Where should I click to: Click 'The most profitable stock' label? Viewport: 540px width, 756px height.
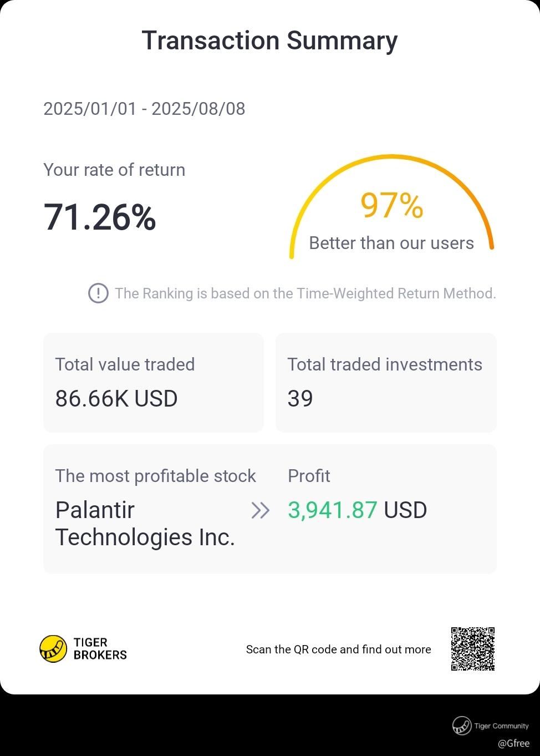[155, 476]
